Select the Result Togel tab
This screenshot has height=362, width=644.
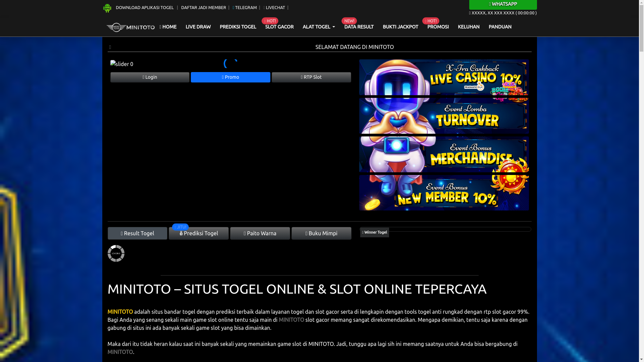pos(138,233)
